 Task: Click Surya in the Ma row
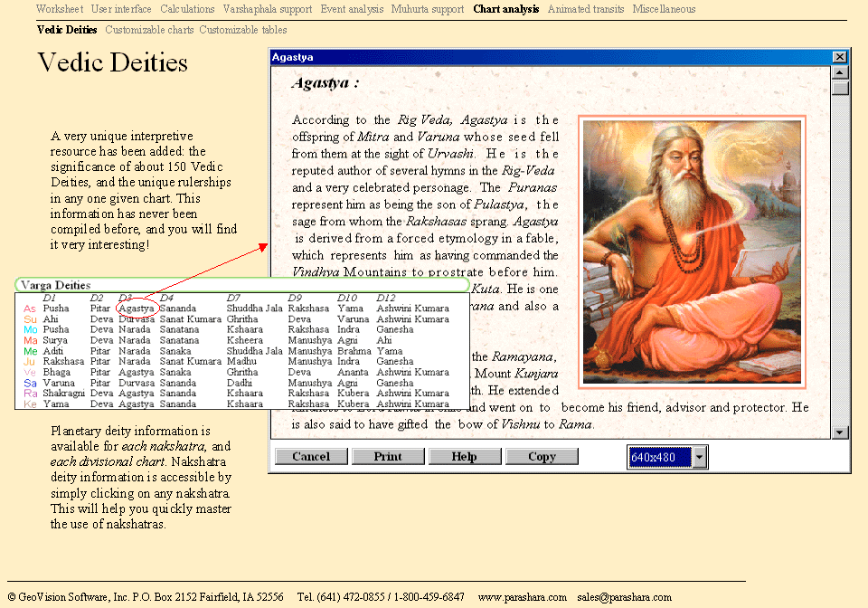point(55,340)
